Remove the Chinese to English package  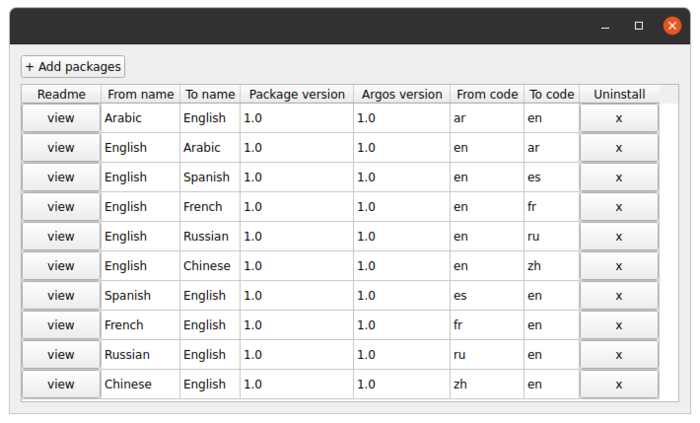click(619, 384)
